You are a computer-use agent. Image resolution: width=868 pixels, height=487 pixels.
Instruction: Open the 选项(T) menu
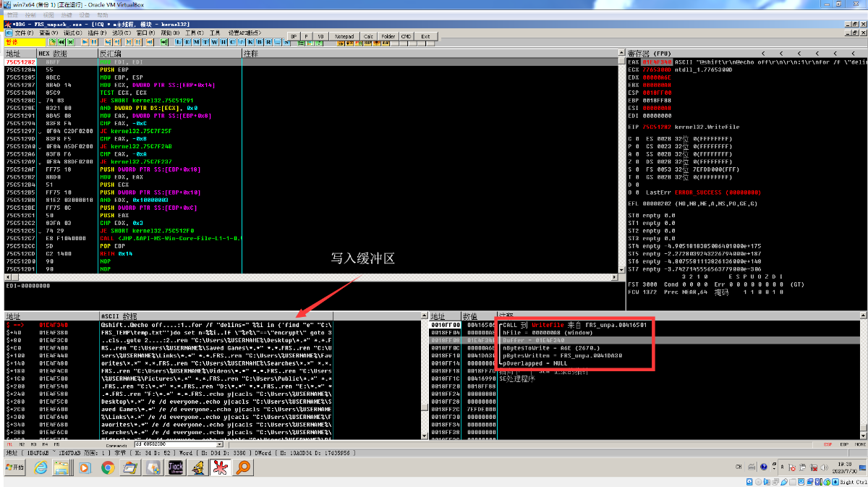coord(122,33)
